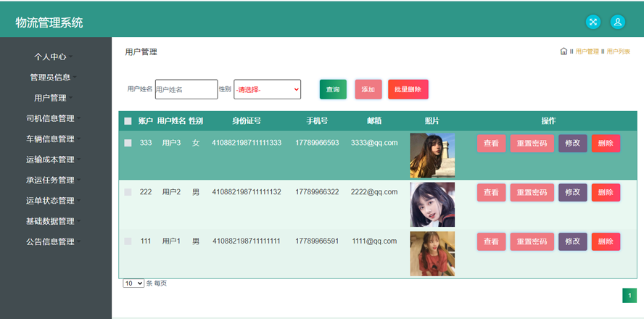This screenshot has height=319, width=644.
Task: Click 修改 for 用户1
Action: click(x=572, y=242)
